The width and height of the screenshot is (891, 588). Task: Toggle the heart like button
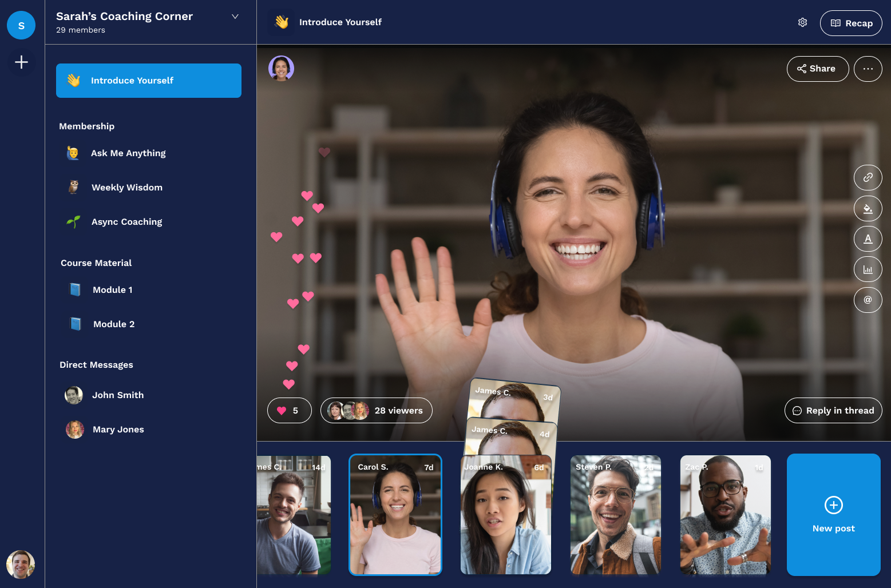(290, 410)
